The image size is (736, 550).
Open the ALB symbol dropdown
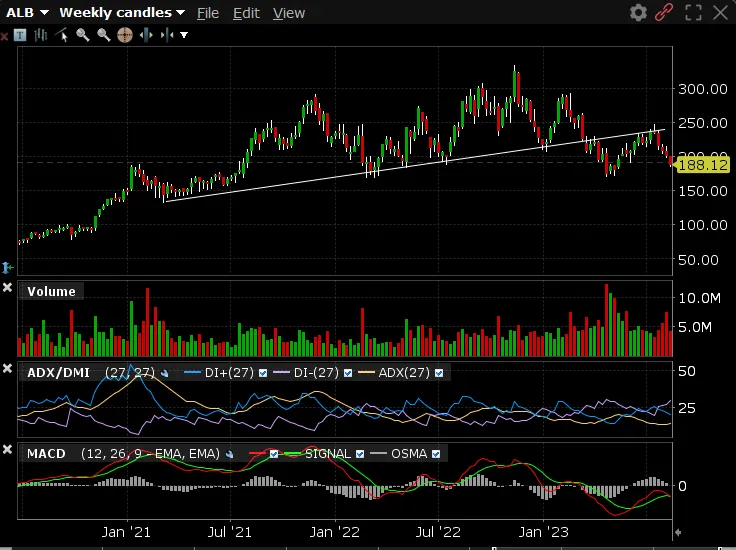(27, 13)
